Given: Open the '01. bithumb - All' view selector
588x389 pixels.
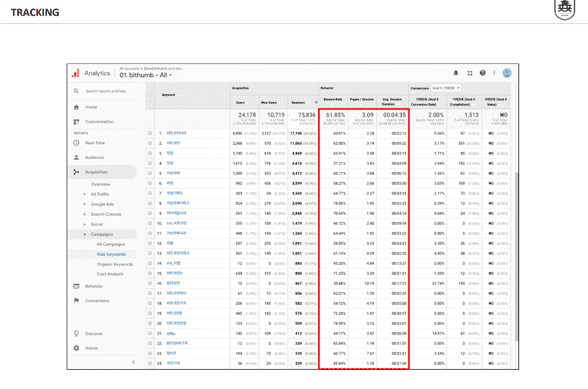Looking at the screenshot, I should click(x=146, y=76).
